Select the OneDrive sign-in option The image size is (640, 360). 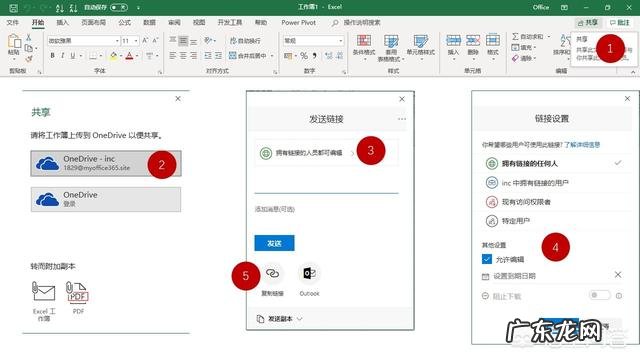[106, 199]
